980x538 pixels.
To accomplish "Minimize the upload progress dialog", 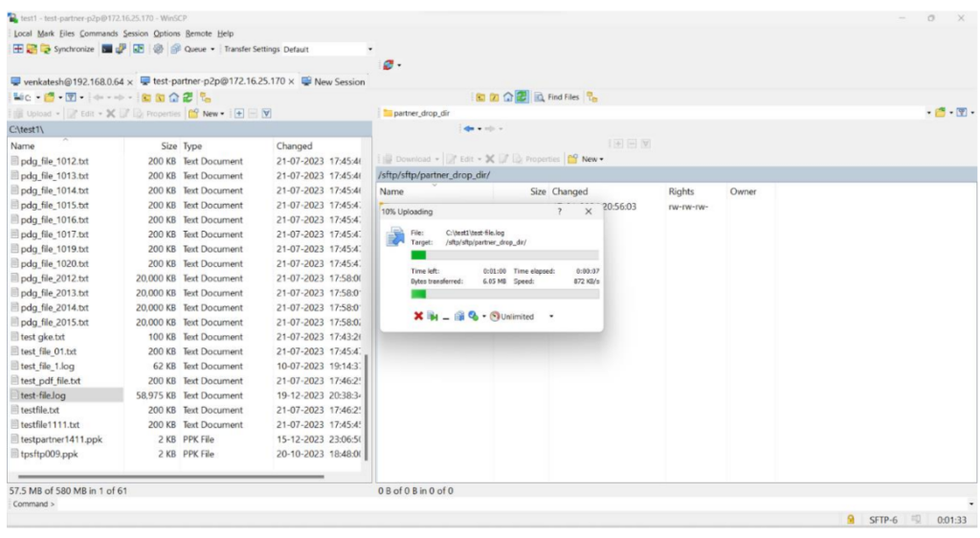I will pyautogui.click(x=446, y=317).
